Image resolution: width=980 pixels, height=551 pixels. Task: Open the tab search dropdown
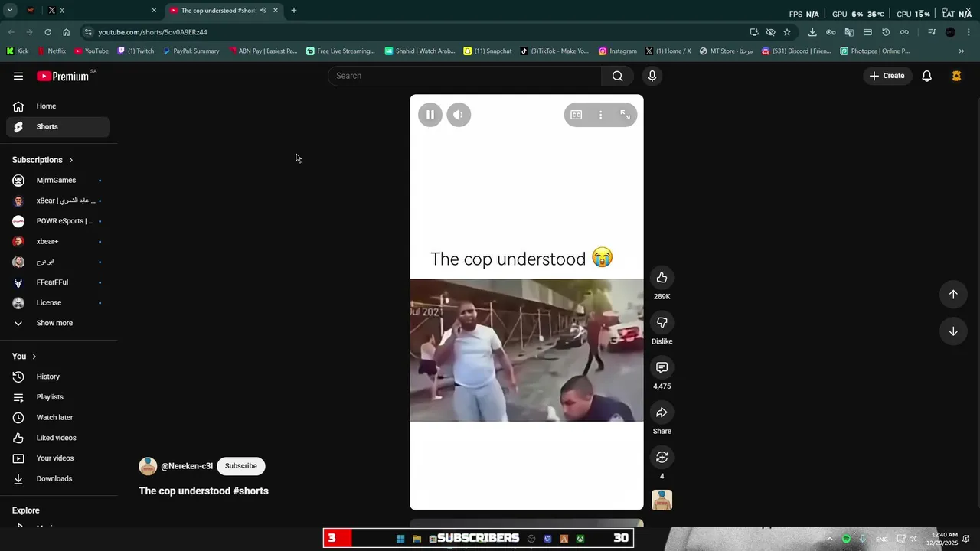point(10,11)
